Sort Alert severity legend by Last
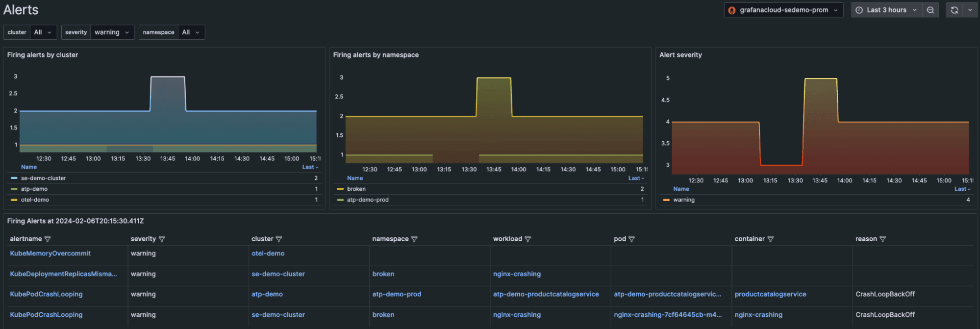The image size is (980, 329). [962, 189]
